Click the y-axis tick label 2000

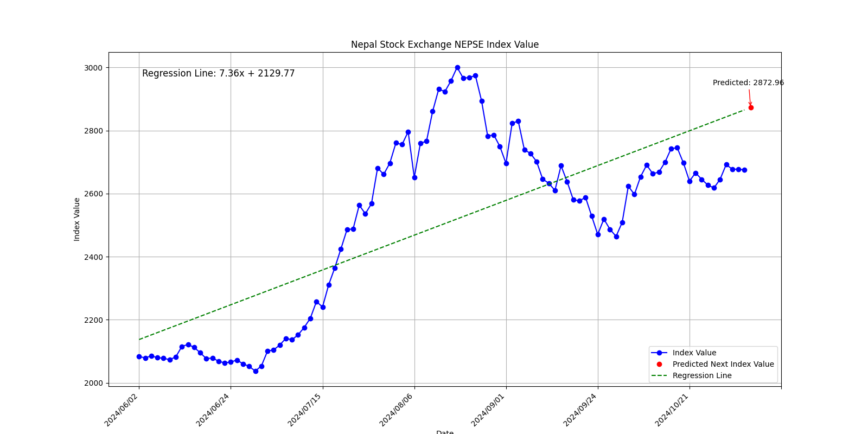click(x=93, y=383)
